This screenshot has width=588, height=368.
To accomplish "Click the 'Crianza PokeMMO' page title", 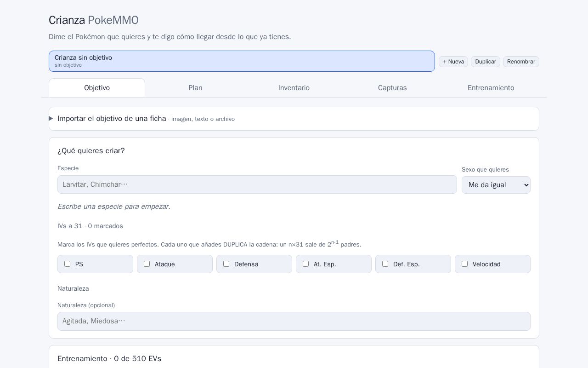I will pos(94,20).
